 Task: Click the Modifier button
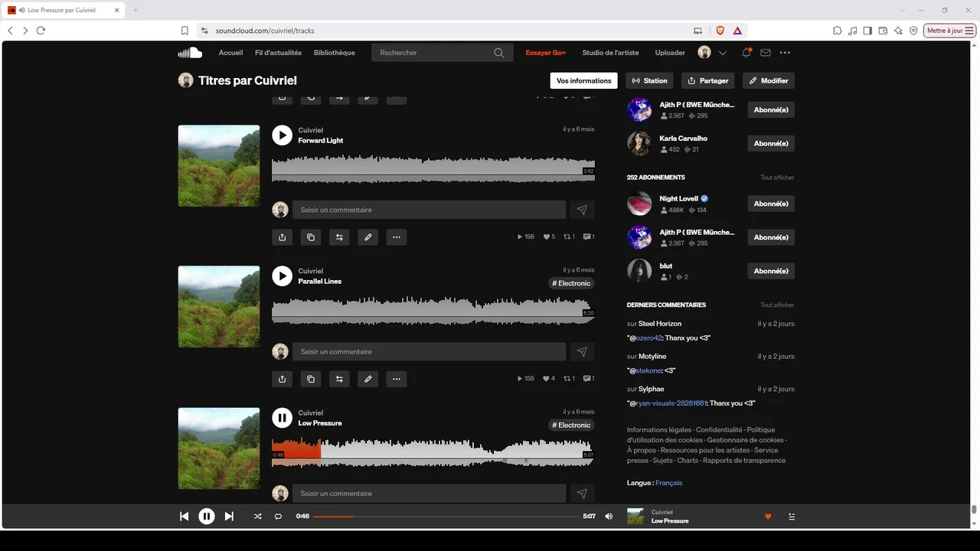click(x=769, y=80)
